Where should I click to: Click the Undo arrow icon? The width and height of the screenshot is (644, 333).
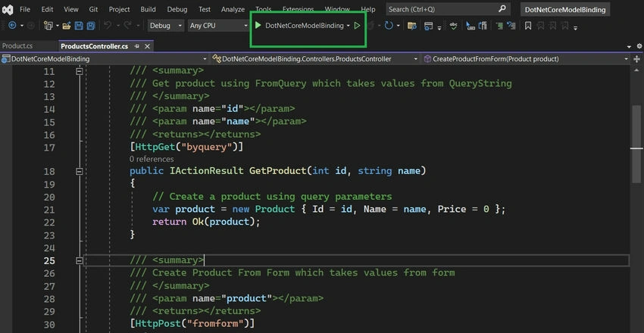pyautogui.click(x=108, y=26)
